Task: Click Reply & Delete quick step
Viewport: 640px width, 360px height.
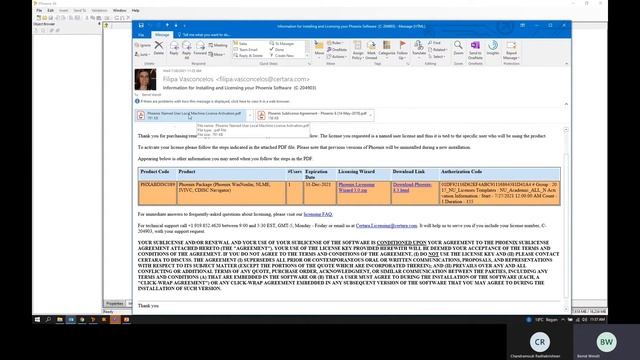Action: point(248,56)
